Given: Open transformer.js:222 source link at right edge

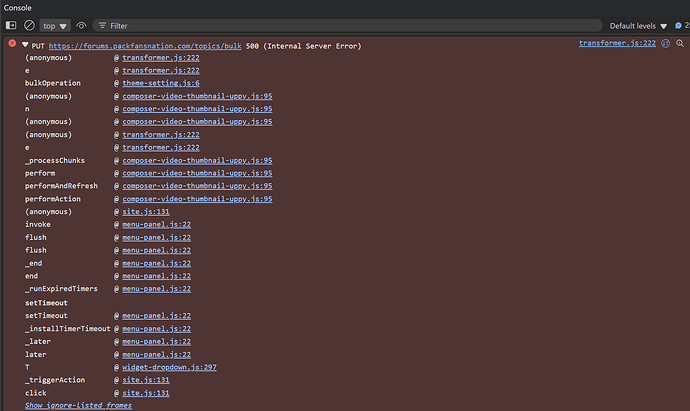Looking at the screenshot, I should point(617,43).
